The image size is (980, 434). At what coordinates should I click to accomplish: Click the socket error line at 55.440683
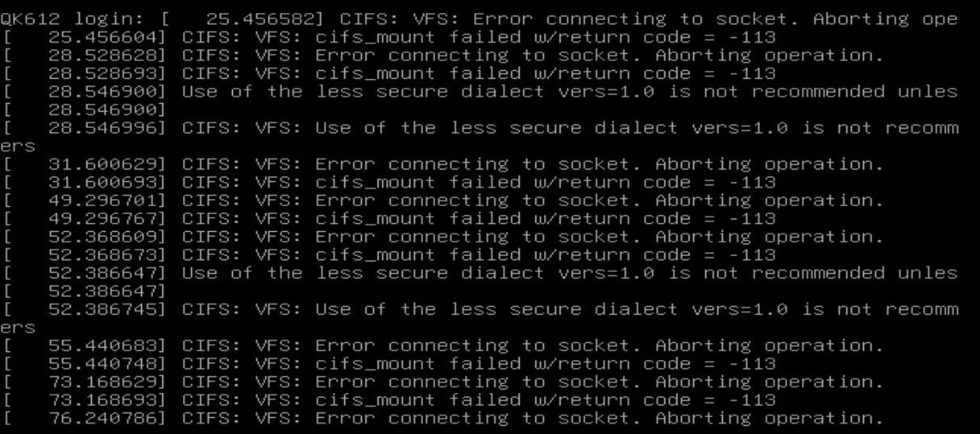point(442,345)
